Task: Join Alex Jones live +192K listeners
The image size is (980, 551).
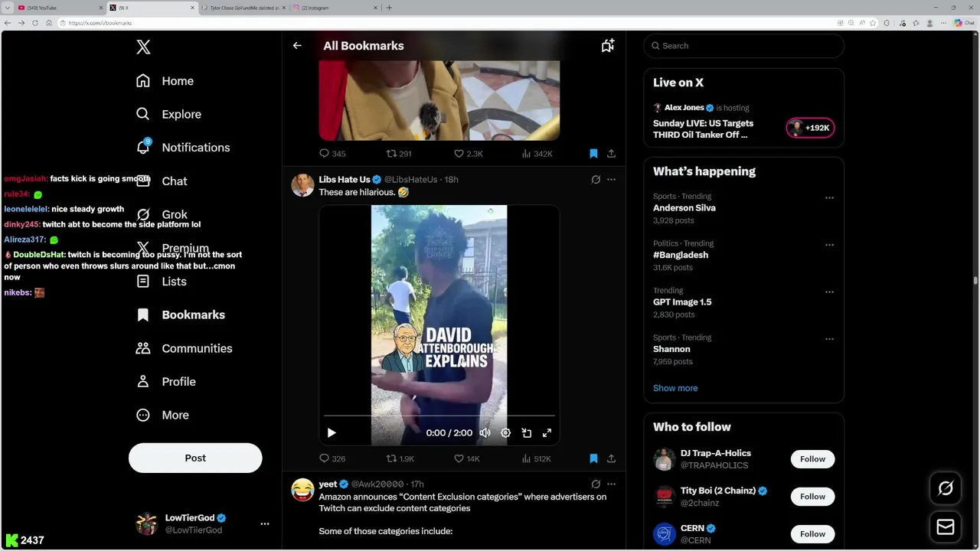Action: 810,128
